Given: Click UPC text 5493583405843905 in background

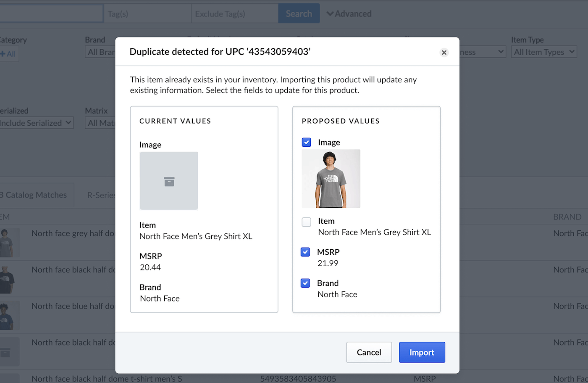Looking at the screenshot, I should pyautogui.click(x=298, y=378).
